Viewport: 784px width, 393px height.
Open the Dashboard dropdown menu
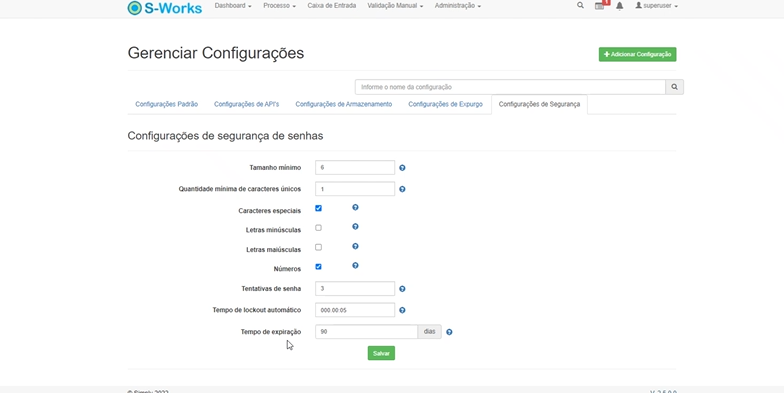coord(233,6)
